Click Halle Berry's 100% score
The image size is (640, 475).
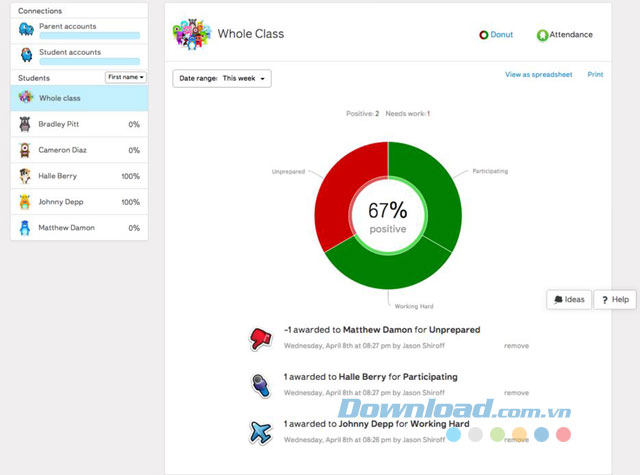pos(131,176)
